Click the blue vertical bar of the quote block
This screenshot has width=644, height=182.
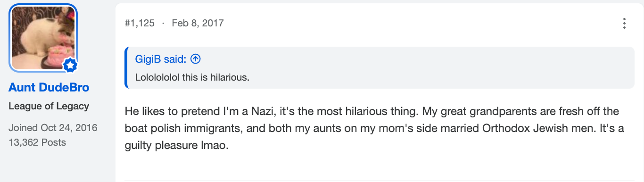coord(126,67)
